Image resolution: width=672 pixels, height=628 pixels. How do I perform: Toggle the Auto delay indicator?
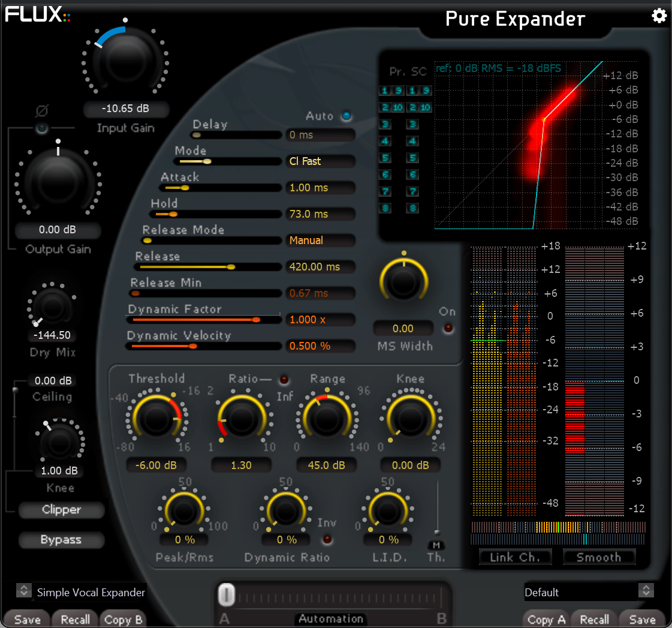[x=346, y=116]
